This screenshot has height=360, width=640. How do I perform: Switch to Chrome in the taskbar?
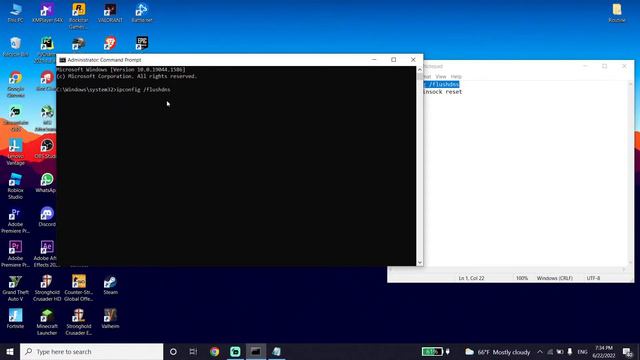(214, 351)
